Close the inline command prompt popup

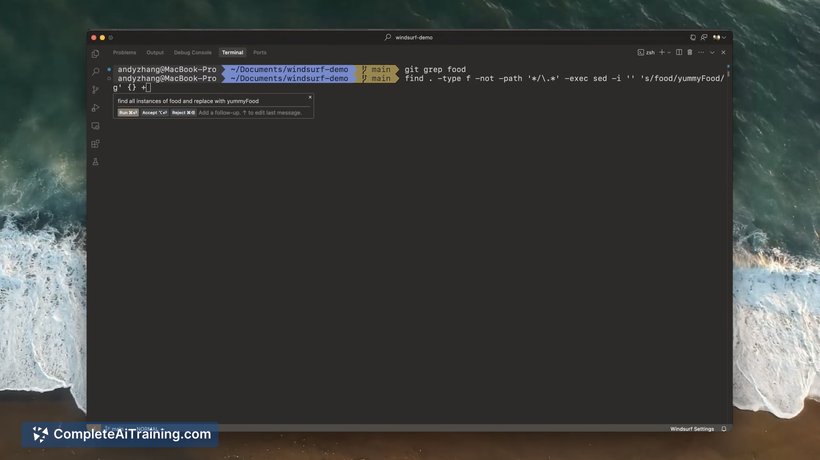pyautogui.click(x=310, y=97)
